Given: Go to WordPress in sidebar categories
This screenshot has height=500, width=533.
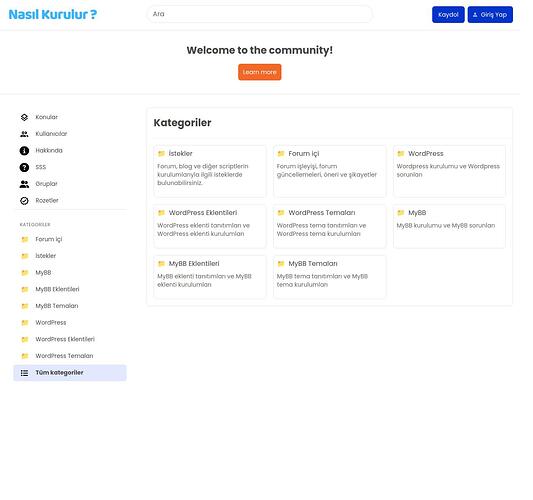Looking at the screenshot, I should click(70, 323).
